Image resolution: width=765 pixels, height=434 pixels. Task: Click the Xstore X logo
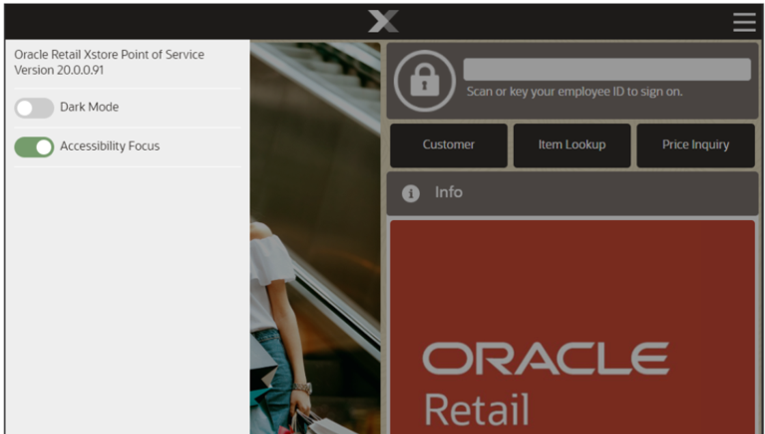(x=383, y=21)
